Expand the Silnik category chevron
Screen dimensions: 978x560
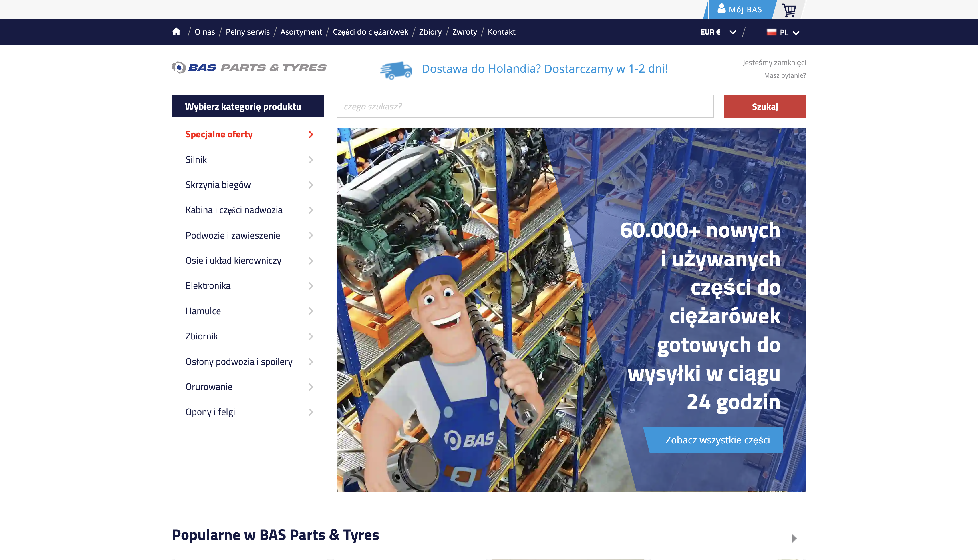[x=311, y=160]
